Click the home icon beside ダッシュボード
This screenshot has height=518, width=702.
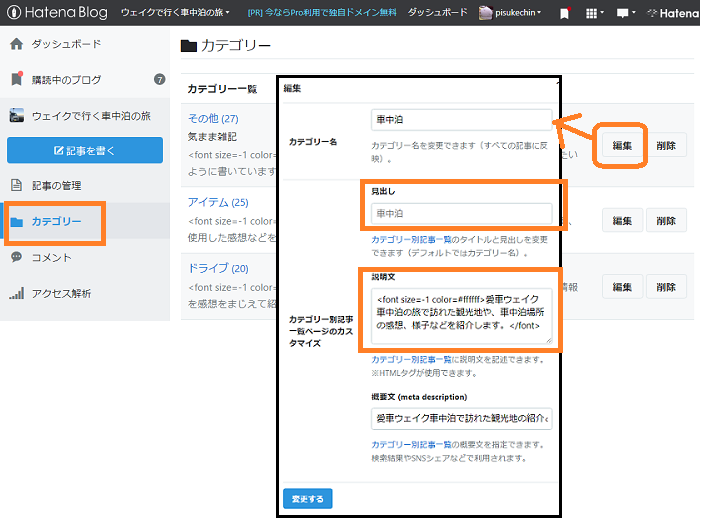pos(17,44)
